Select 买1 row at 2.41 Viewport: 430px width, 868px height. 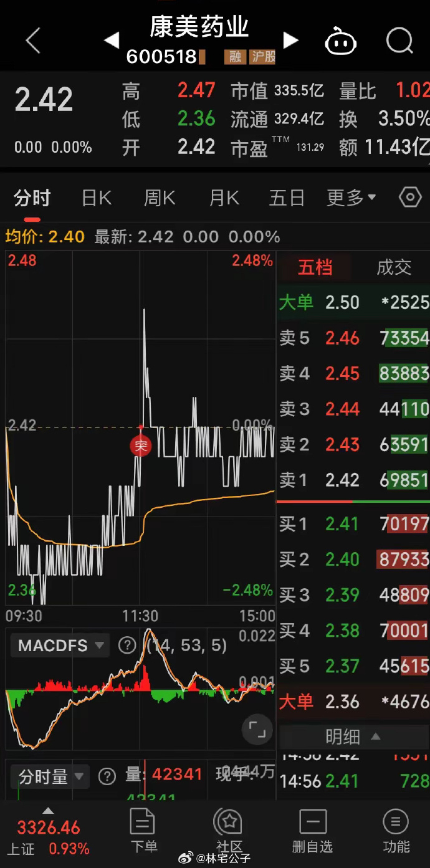point(353,523)
